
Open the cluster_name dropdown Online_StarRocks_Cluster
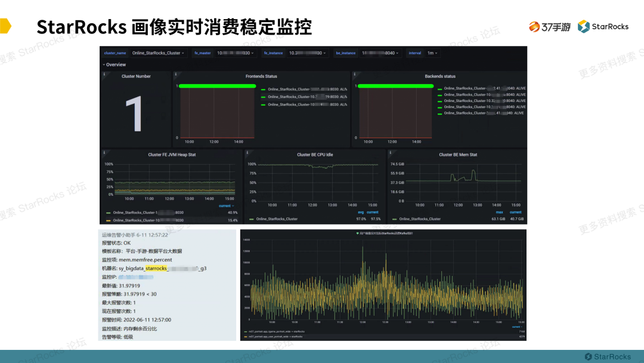158,53
